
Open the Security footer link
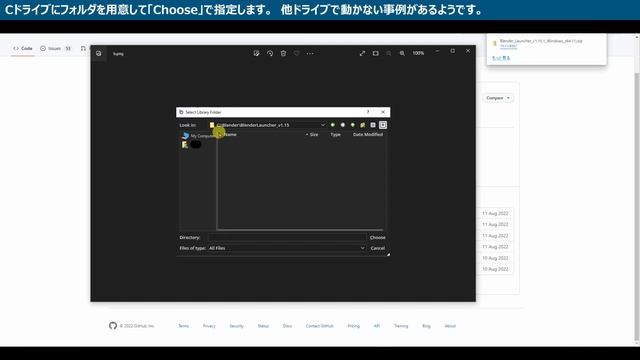[x=236, y=326]
